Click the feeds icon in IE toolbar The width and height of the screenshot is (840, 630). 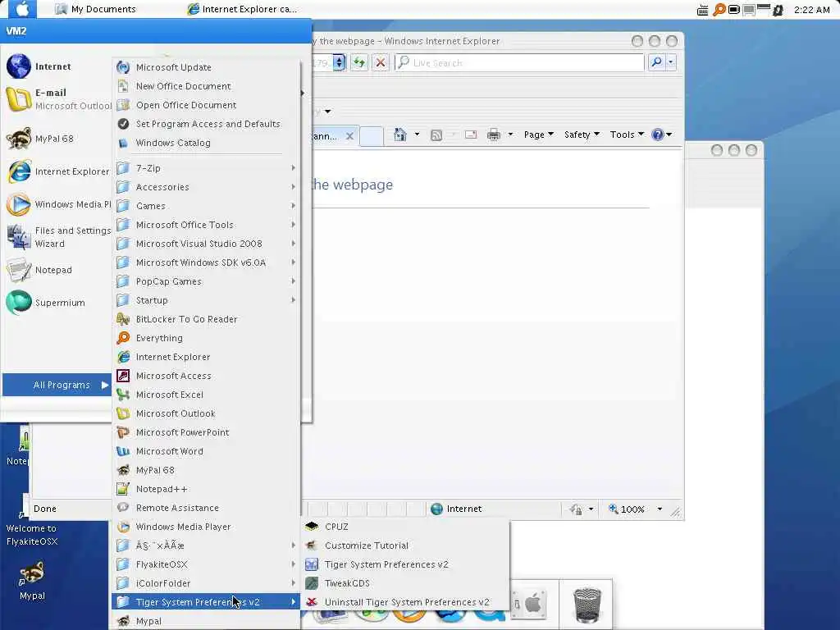[x=436, y=135]
